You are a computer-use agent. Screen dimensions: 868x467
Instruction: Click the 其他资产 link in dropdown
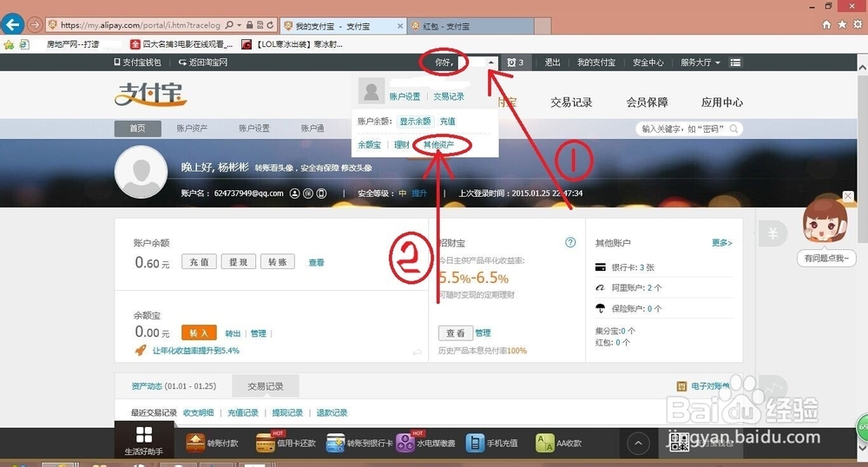pyautogui.click(x=438, y=145)
